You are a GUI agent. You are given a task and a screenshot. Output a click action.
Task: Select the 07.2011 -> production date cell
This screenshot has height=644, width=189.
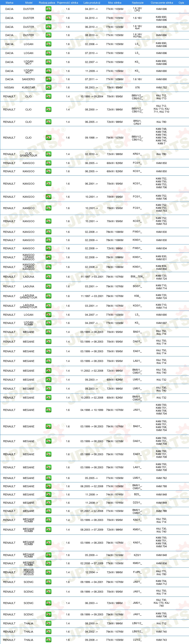pos(92,79)
